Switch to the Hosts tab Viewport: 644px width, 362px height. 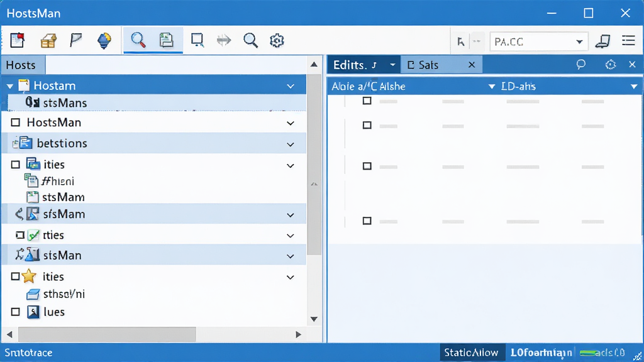tap(23, 65)
